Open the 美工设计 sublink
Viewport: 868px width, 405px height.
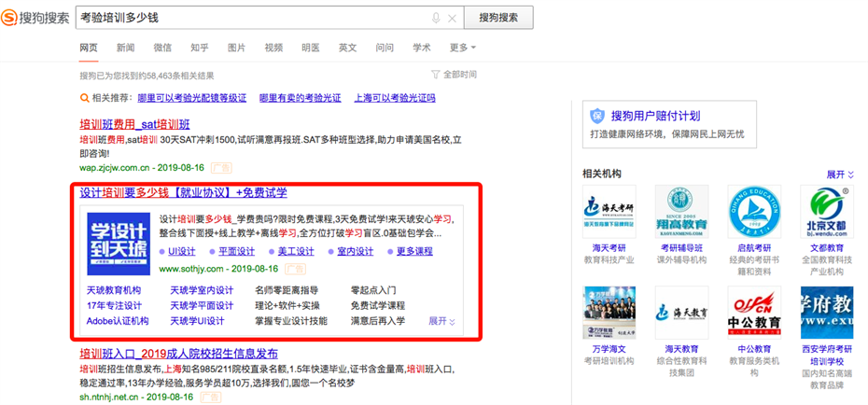click(x=296, y=251)
